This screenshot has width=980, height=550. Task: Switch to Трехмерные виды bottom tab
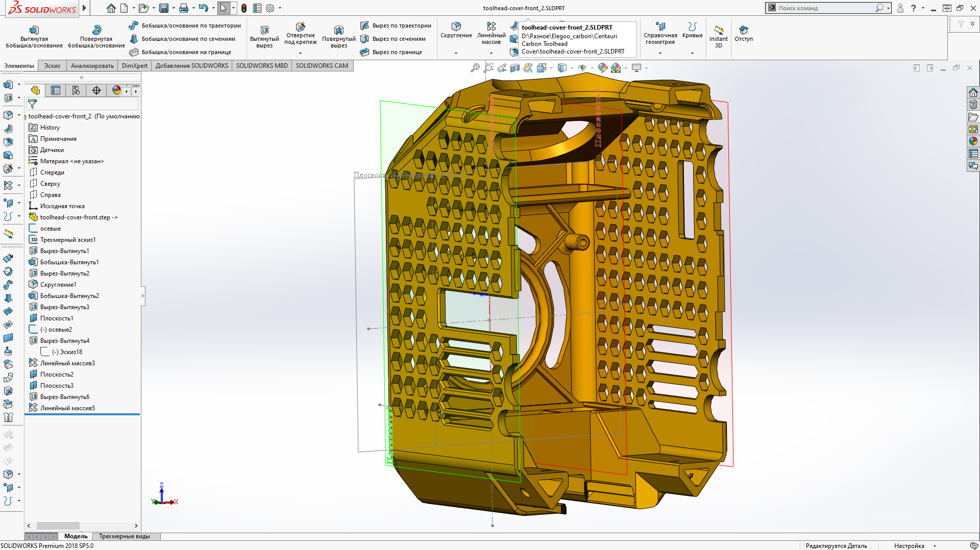pyautogui.click(x=125, y=536)
